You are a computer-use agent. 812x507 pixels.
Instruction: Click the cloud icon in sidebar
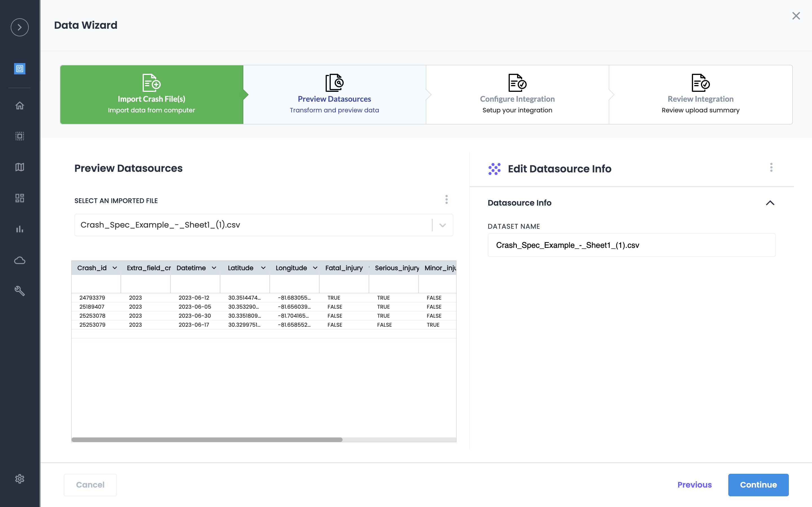tap(19, 260)
